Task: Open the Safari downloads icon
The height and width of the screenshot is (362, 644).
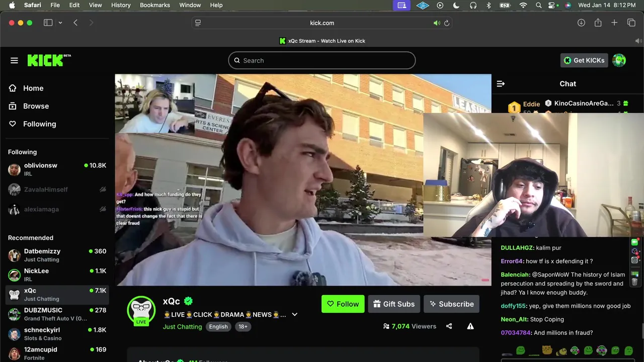Action: tap(581, 23)
